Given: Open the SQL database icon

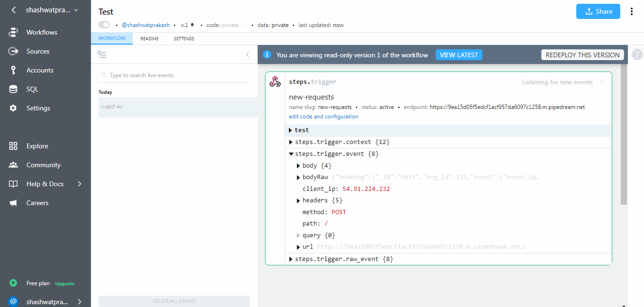Looking at the screenshot, I should pos(13,89).
